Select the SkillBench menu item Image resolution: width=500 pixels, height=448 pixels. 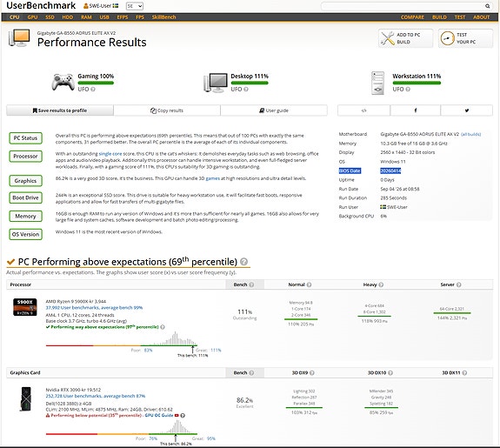point(163,17)
